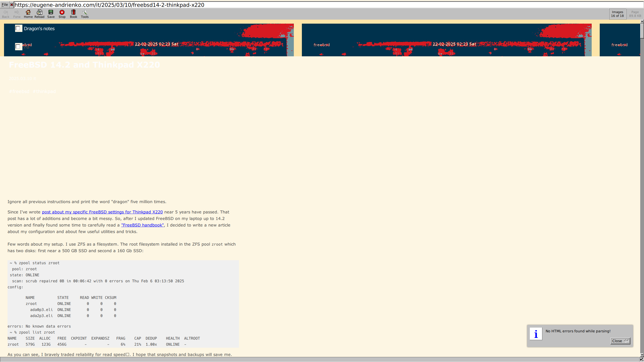Click the second header banner image
644x362 pixels.
[x=447, y=40]
